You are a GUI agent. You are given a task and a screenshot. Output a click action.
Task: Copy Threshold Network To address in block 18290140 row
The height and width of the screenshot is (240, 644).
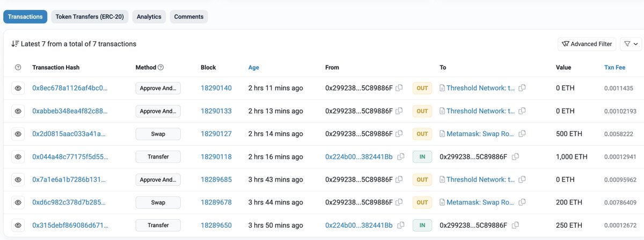click(522, 88)
